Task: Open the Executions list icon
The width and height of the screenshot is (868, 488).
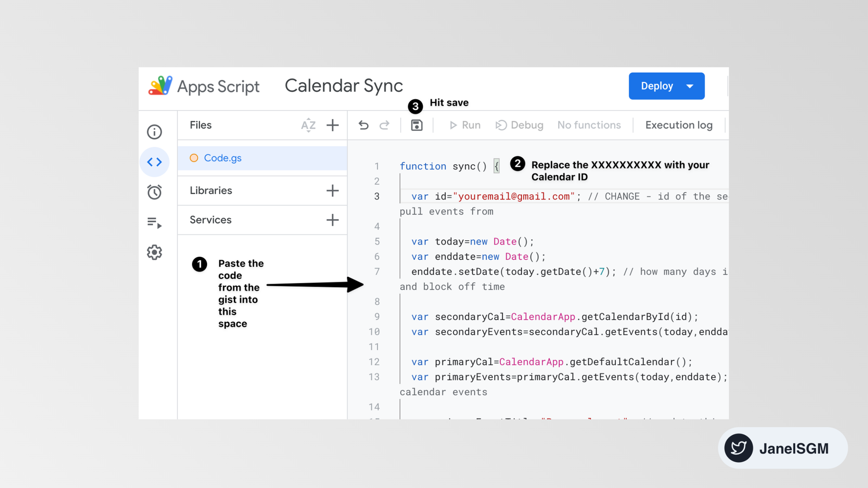Action: tap(154, 223)
